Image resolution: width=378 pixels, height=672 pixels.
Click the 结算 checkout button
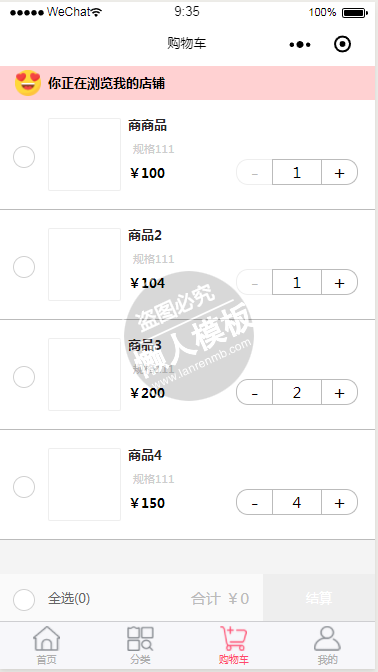click(319, 598)
